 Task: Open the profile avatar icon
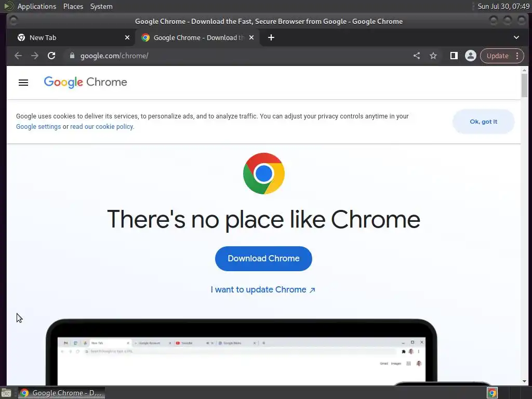tap(471, 56)
